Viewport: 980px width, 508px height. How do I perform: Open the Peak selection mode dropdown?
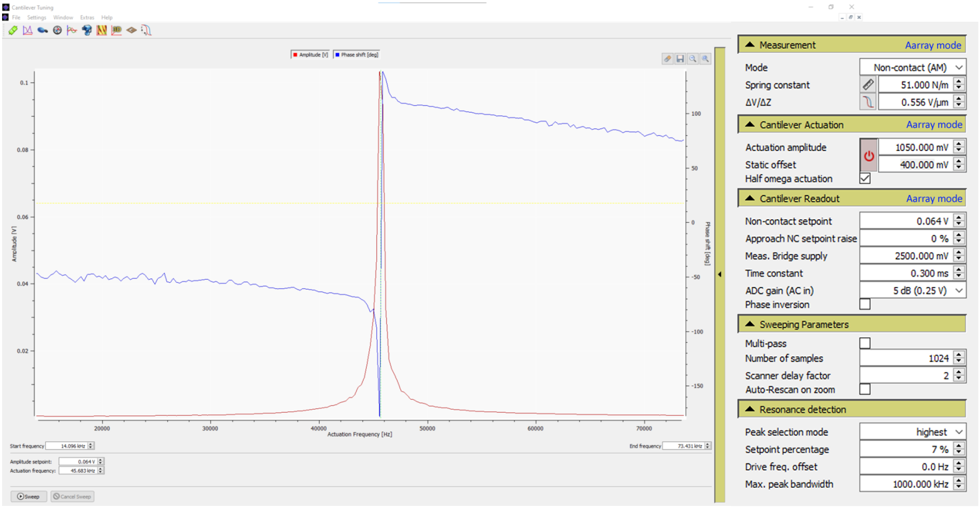pos(913,432)
